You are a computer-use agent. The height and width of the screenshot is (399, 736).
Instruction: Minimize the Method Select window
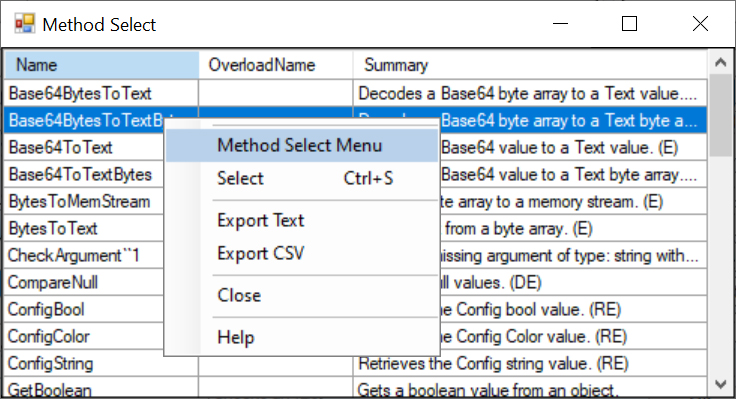(x=560, y=23)
